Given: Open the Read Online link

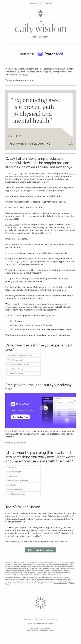Looking at the screenshot, I should click(x=48, y=3).
